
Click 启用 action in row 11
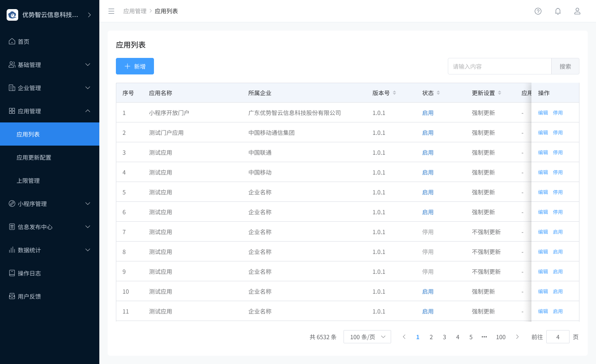pos(558,311)
